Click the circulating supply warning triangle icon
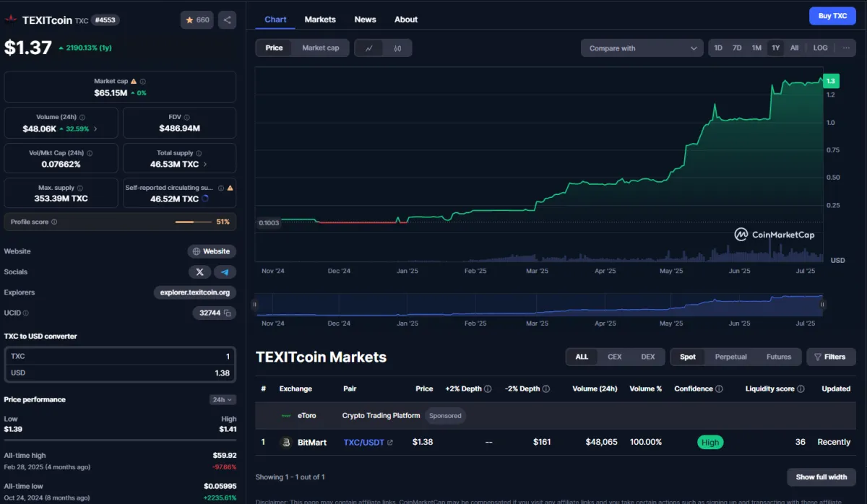 click(230, 188)
